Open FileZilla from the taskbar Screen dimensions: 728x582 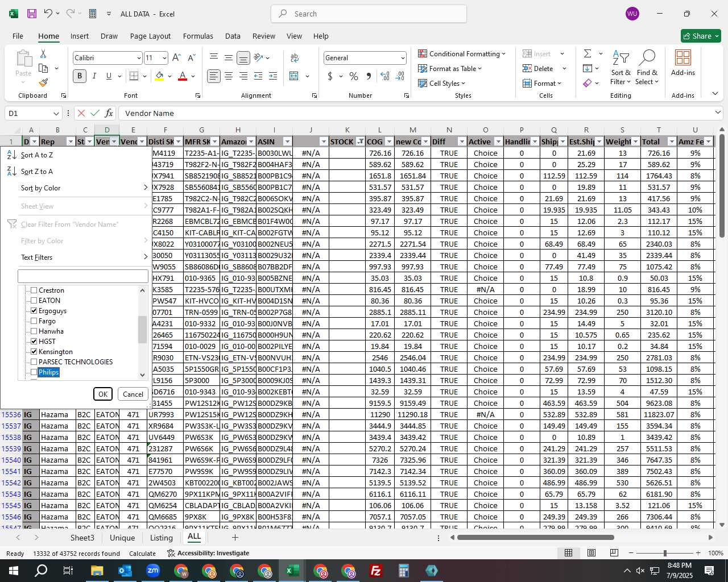pyautogui.click(x=376, y=571)
